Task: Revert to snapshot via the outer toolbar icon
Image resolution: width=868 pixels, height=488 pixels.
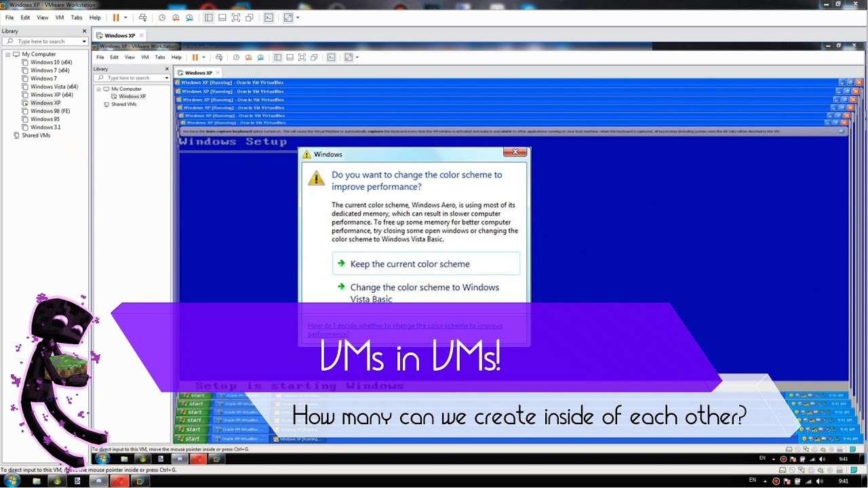Action: (176, 18)
